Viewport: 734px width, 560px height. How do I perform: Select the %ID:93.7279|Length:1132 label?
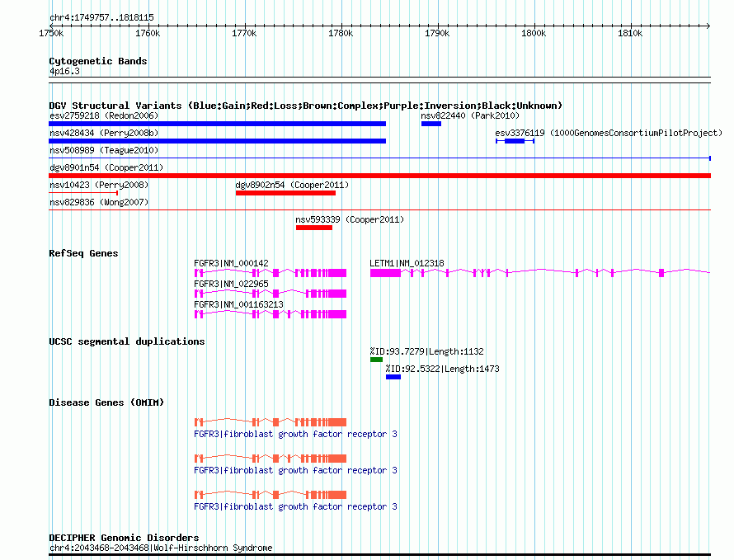point(426,351)
